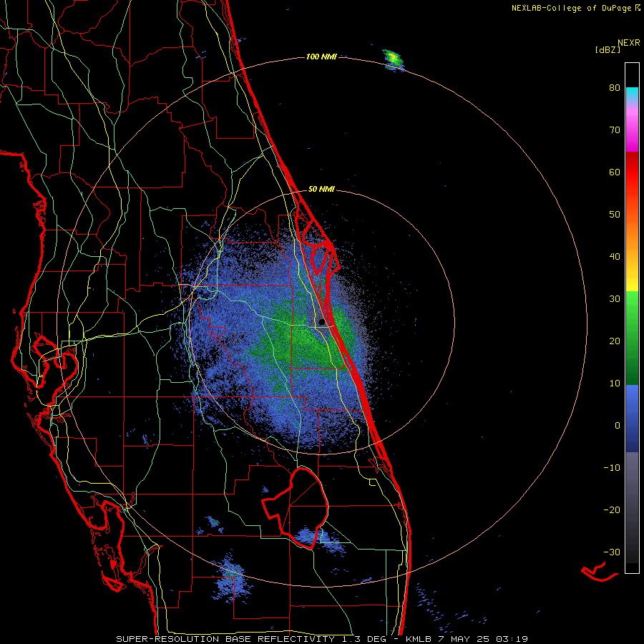Click the NEXR label above color scale
Screen dimensions: 644x644
pyautogui.click(x=628, y=42)
